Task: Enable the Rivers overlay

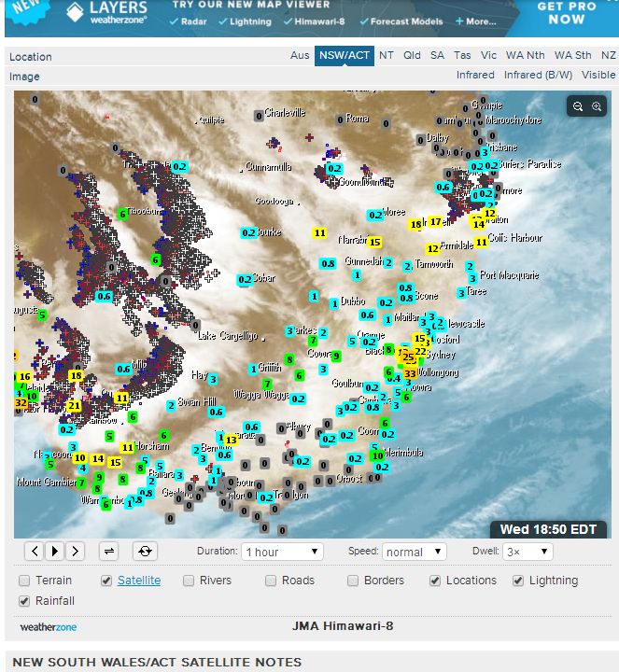Action: coord(189,581)
